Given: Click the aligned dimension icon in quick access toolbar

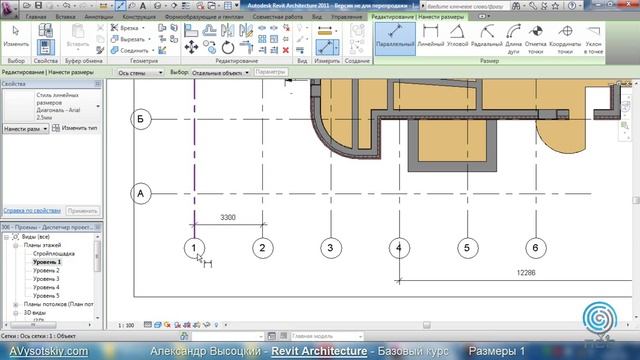Looking at the screenshot, I should point(120,6).
